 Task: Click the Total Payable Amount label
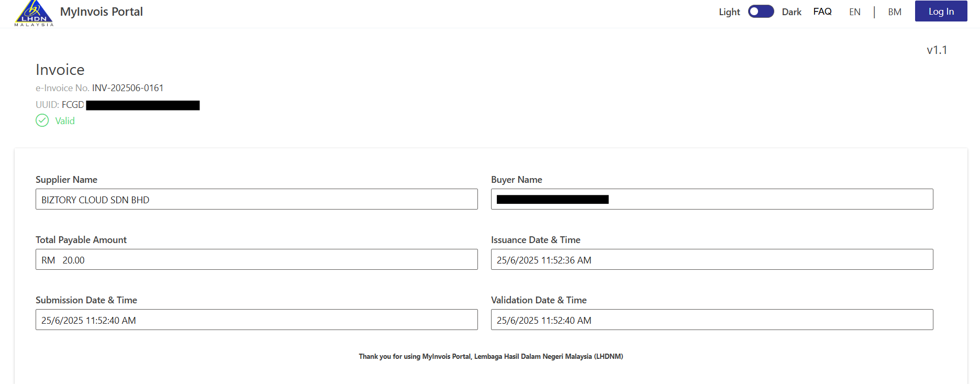(81, 240)
